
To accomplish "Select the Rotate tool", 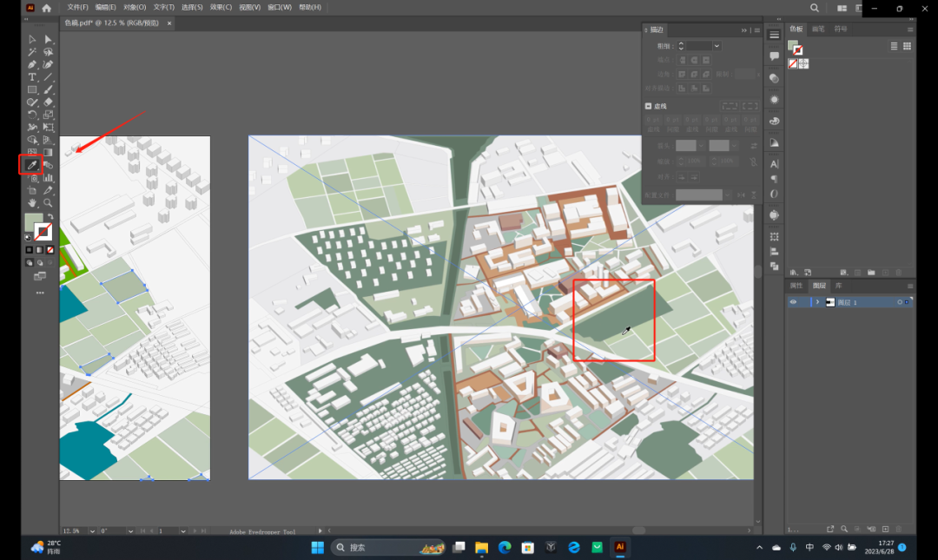I will coord(32,115).
